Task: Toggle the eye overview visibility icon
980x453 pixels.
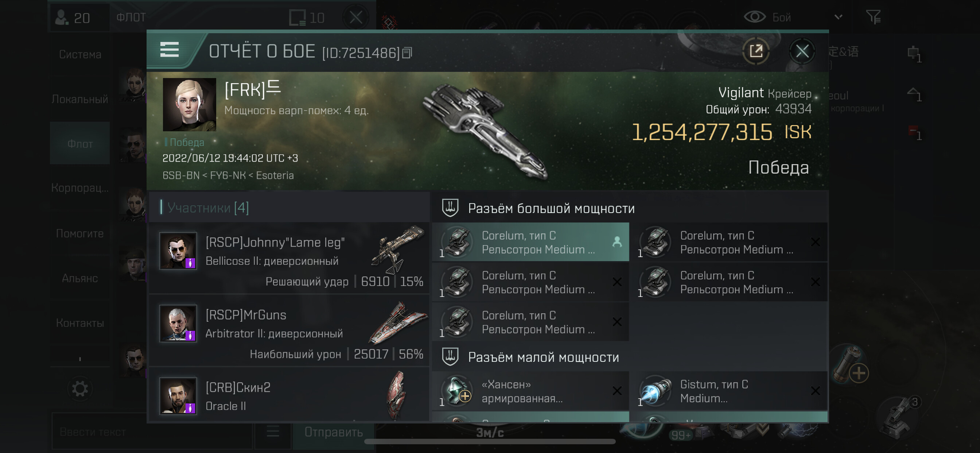Action: 755,17
